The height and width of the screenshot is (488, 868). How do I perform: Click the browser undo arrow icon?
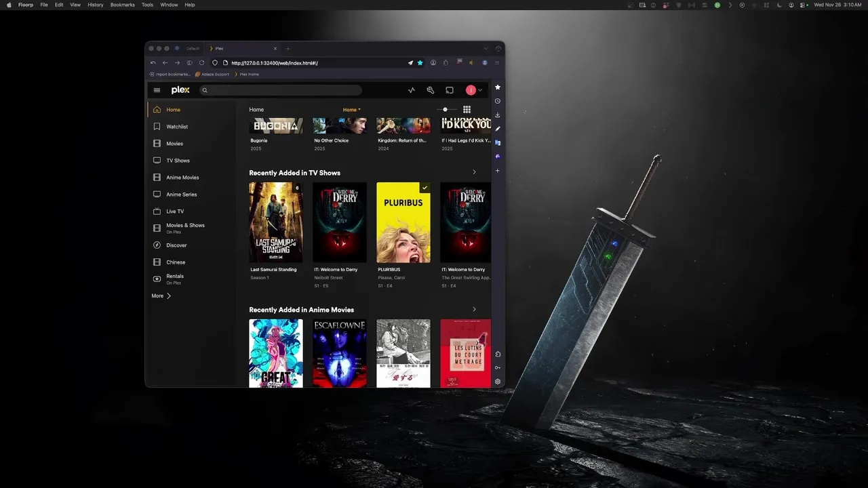pos(153,63)
